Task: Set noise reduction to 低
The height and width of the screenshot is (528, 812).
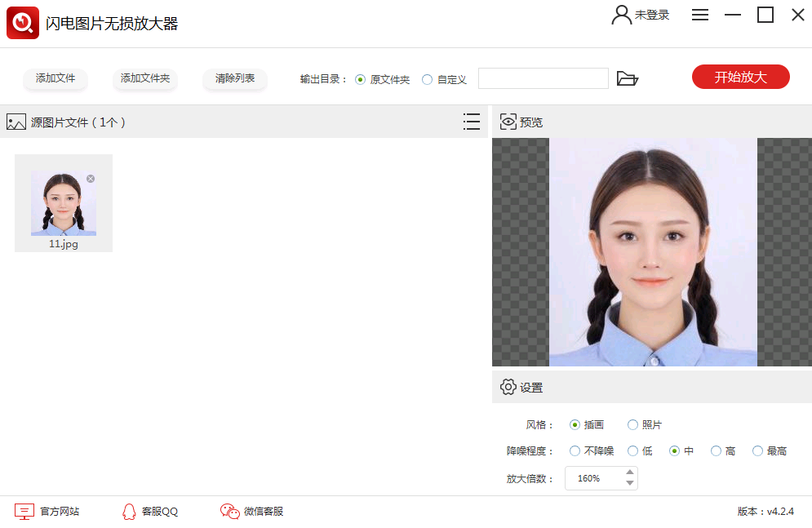Action: coord(632,450)
